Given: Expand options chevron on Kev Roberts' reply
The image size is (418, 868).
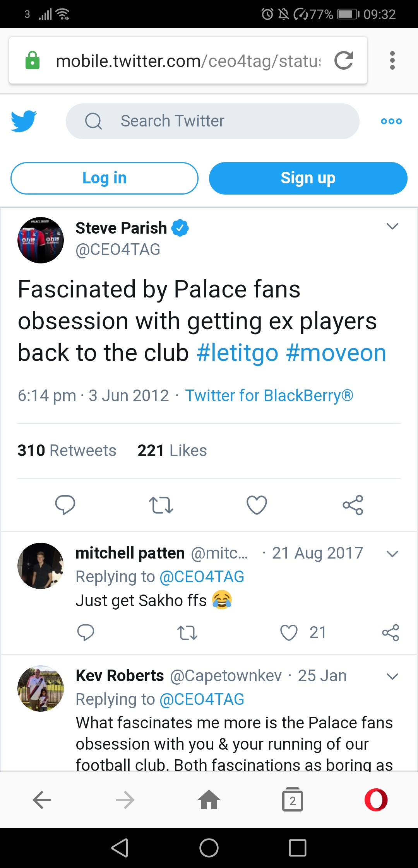Looking at the screenshot, I should point(392,676).
